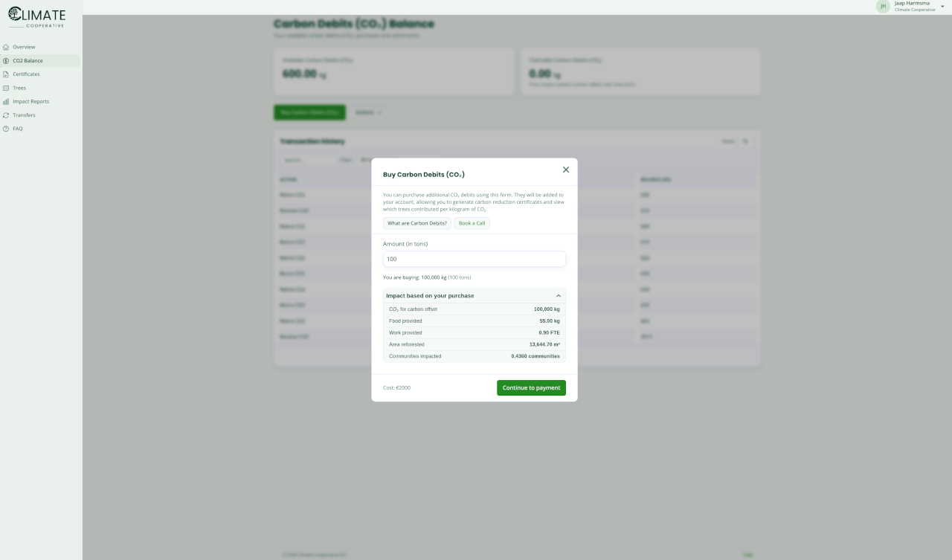Screen dimensions: 952x560
Task: Click the Climate Cooperative logo
Action: click(37, 17)
